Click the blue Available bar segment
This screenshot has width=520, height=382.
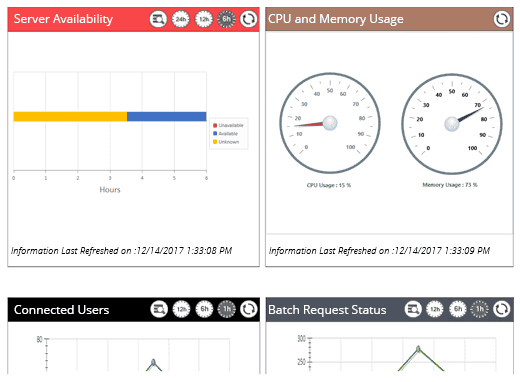pos(167,117)
